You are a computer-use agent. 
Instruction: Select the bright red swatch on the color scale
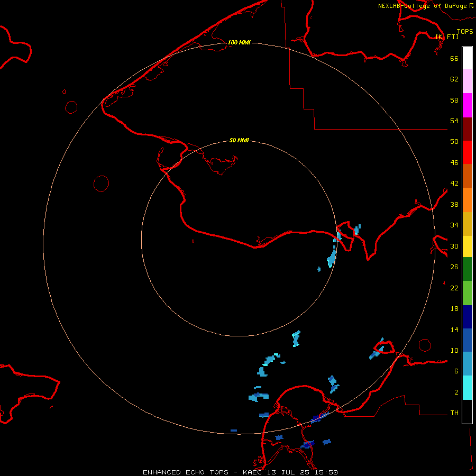(x=467, y=152)
